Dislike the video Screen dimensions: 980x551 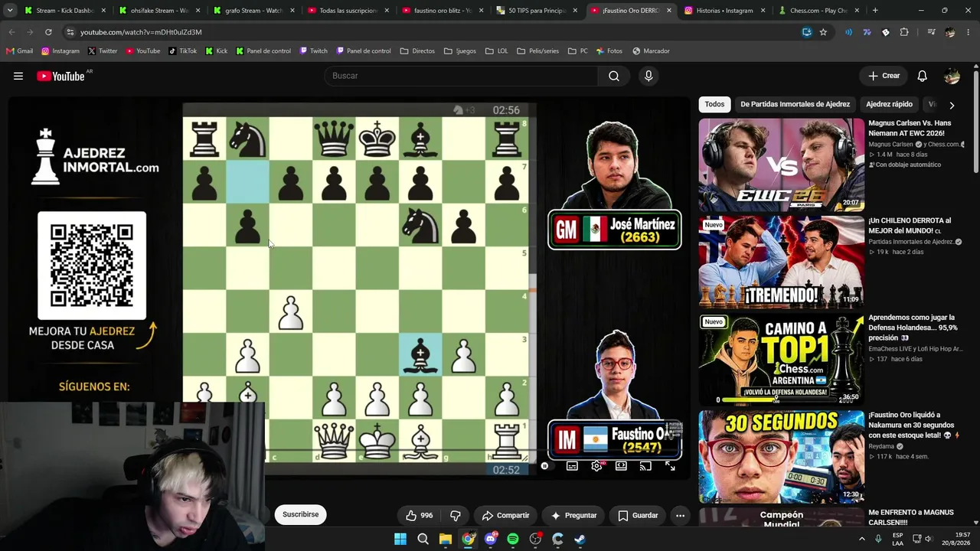456,516
